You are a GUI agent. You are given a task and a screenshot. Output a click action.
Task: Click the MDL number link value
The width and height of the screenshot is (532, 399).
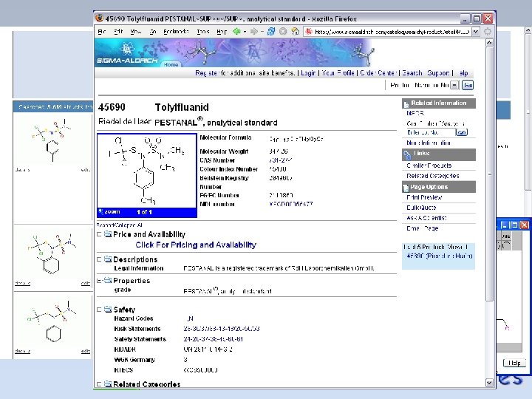(291, 204)
